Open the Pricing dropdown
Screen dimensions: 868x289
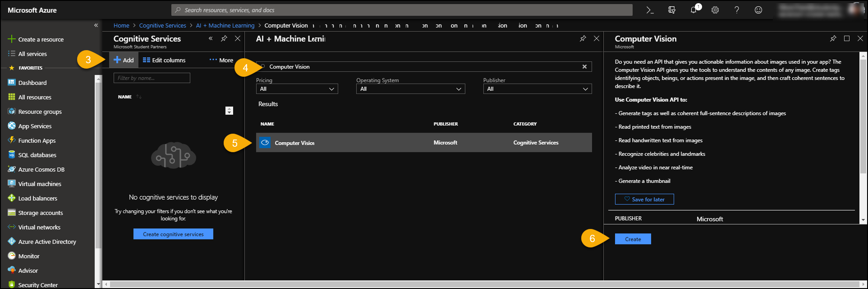(x=297, y=89)
